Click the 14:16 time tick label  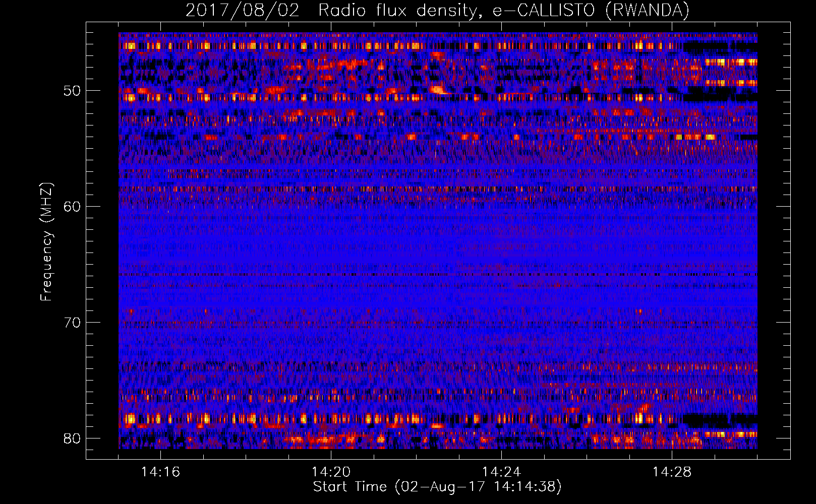160,472
